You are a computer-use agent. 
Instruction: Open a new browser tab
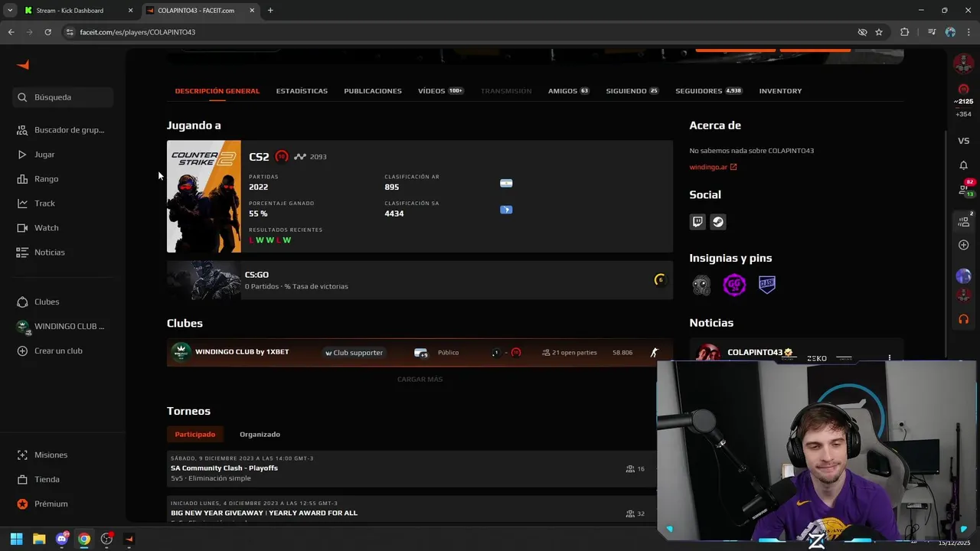[270, 11]
